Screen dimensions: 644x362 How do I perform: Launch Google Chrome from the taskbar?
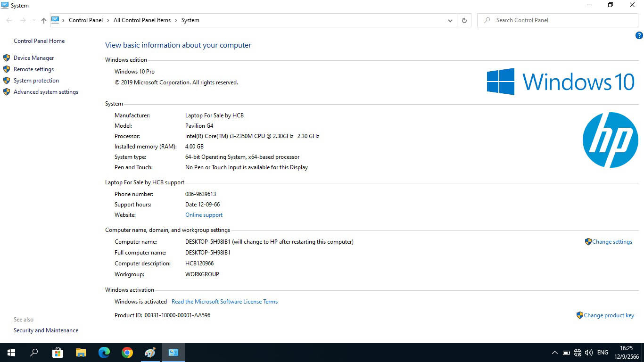click(x=127, y=353)
